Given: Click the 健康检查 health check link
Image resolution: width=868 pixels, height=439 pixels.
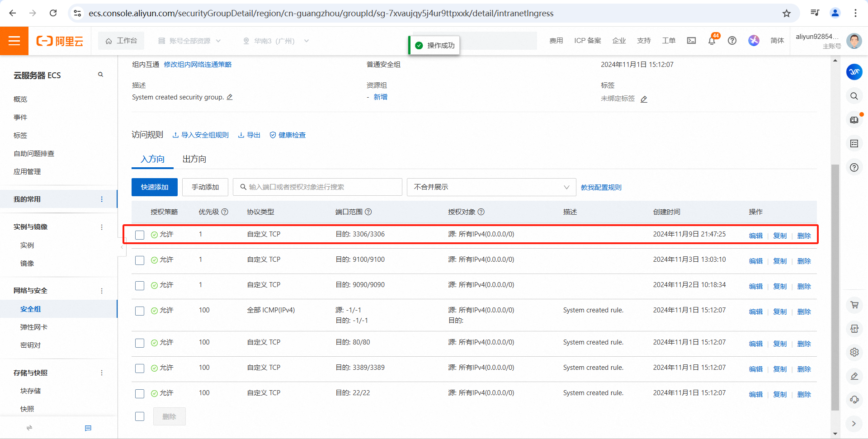Looking at the screenshot, I should [288, 135].
